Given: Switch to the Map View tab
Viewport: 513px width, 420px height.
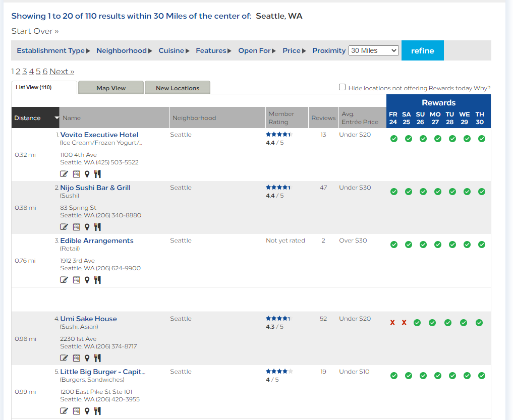Looking at the screenshot, I should pos(111,88).
